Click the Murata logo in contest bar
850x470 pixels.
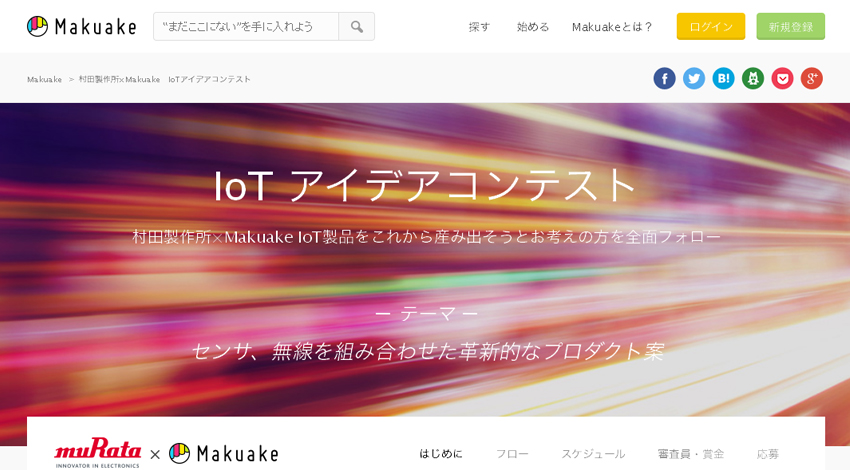tap(98, 452)
